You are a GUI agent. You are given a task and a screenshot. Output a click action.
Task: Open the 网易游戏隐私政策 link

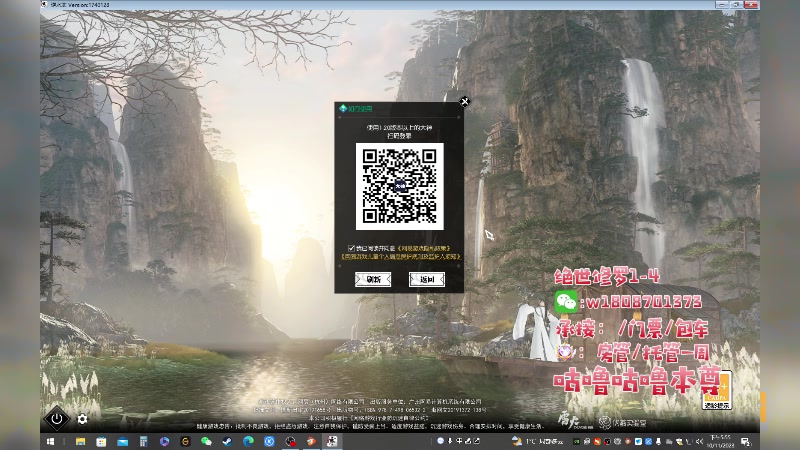423,248
